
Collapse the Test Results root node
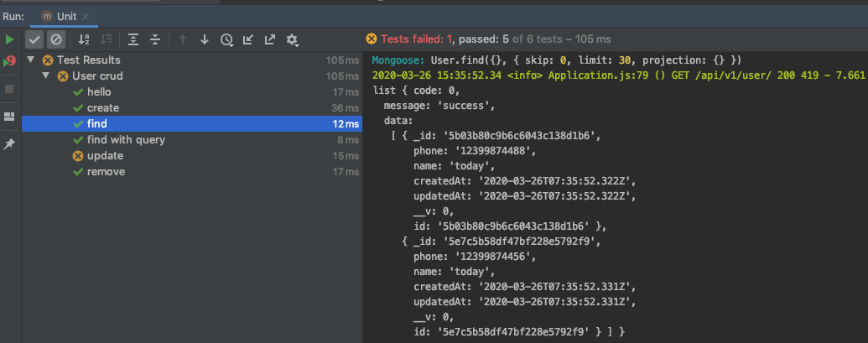(31, 60)
